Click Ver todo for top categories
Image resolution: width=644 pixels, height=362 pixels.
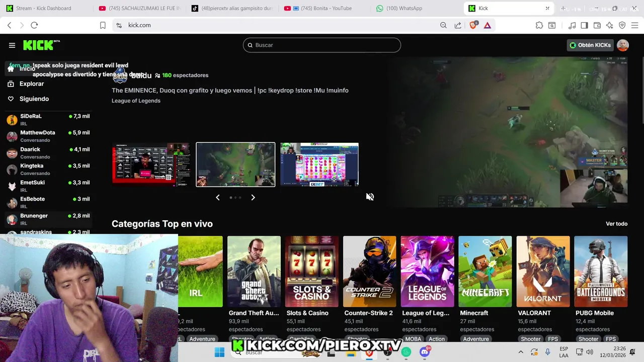616,224
